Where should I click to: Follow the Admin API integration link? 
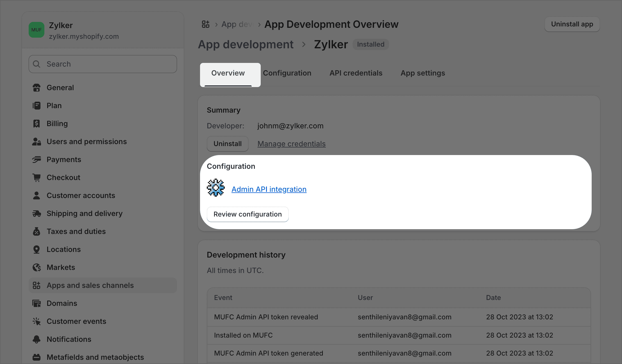coord(269,190)
